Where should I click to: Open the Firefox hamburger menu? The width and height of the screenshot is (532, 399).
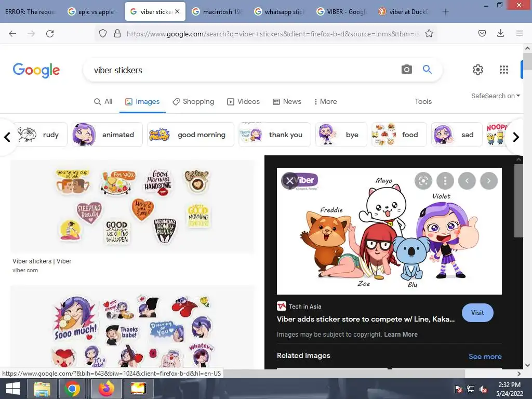click(519, 34)
